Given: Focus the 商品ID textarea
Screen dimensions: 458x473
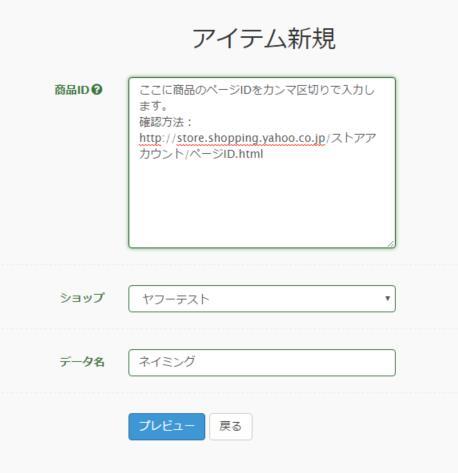Looking at the screenshot, I should coord(262,163).
